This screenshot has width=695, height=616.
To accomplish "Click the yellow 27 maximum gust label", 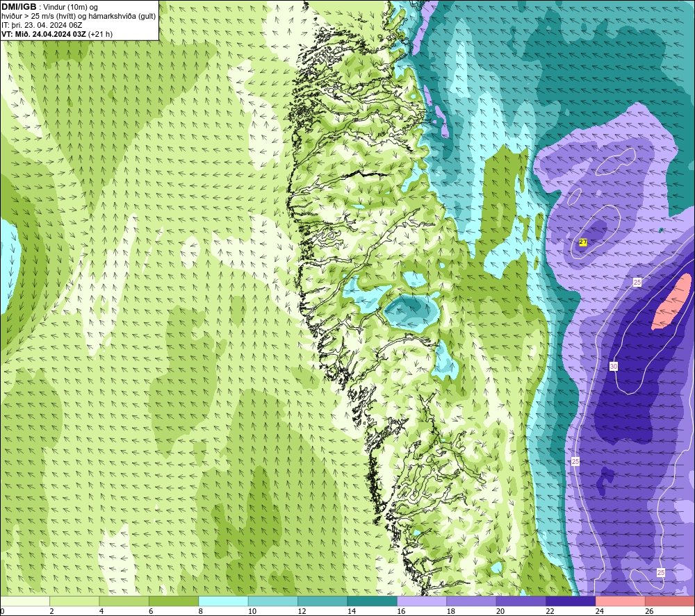I will 583,242.
